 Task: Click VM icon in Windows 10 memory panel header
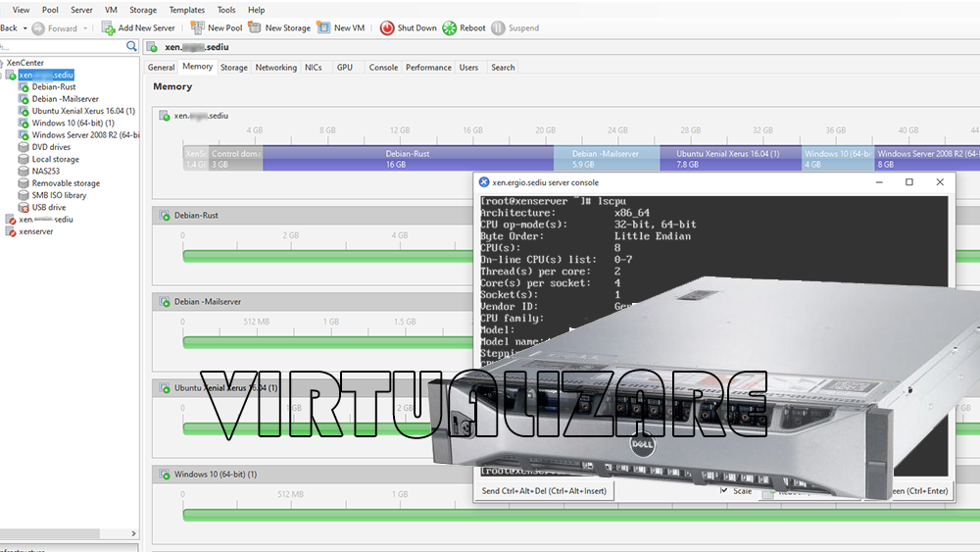pyautogui.click(x=165, y=474)
